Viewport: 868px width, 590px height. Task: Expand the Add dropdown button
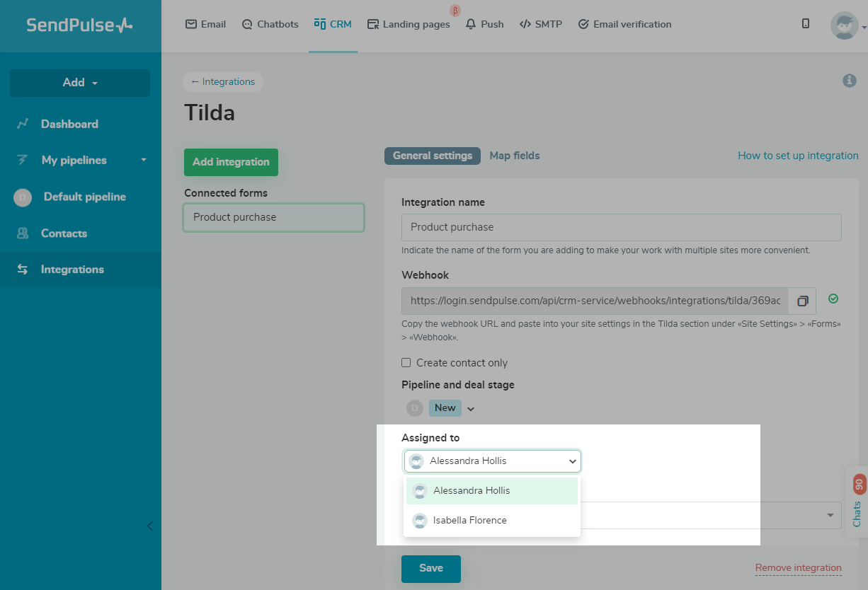click(x=80, y=83)
